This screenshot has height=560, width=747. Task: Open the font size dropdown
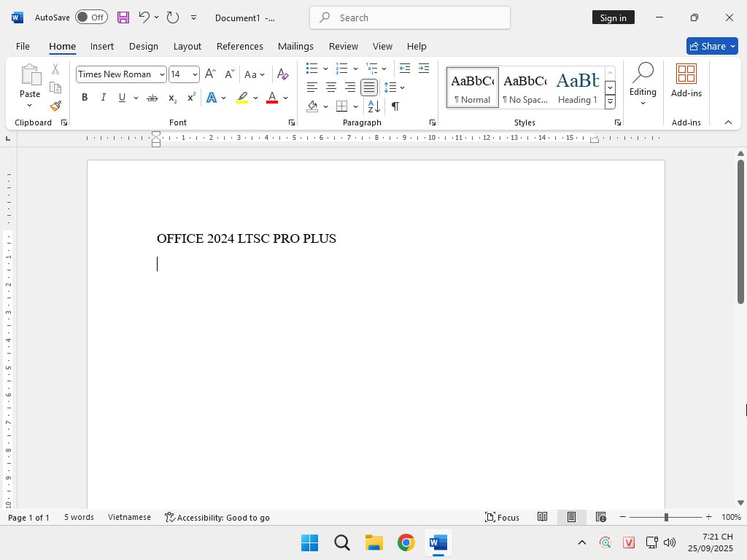(195, 74)
